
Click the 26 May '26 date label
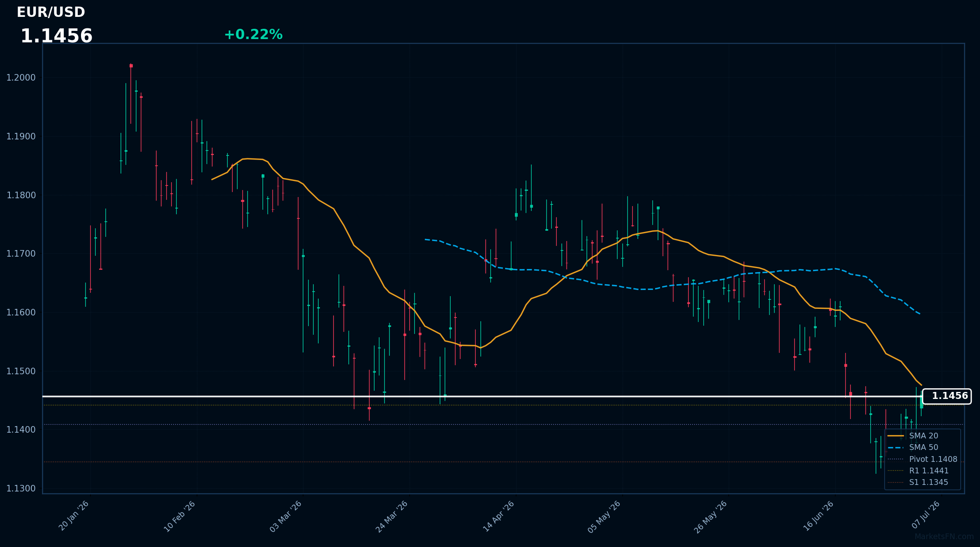(x=711, y=516)
